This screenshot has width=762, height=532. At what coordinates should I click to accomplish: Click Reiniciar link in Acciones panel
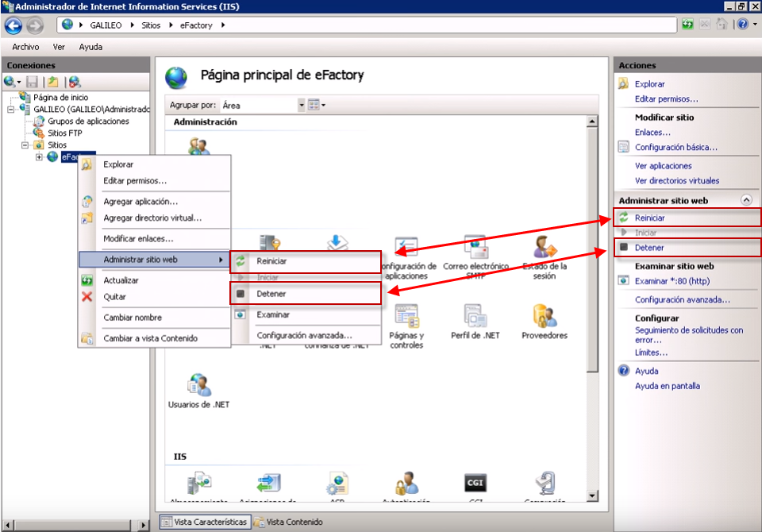pos(650,218)
